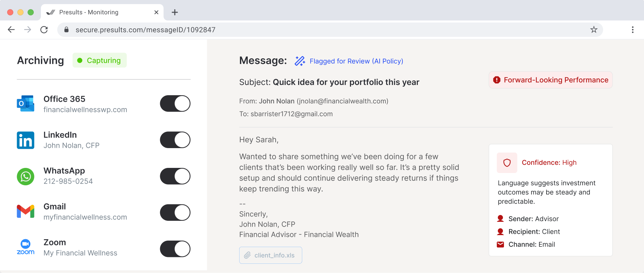Click the Flagged for Review (AI Policy) link
644x273 pixels.
coord(356,61)
